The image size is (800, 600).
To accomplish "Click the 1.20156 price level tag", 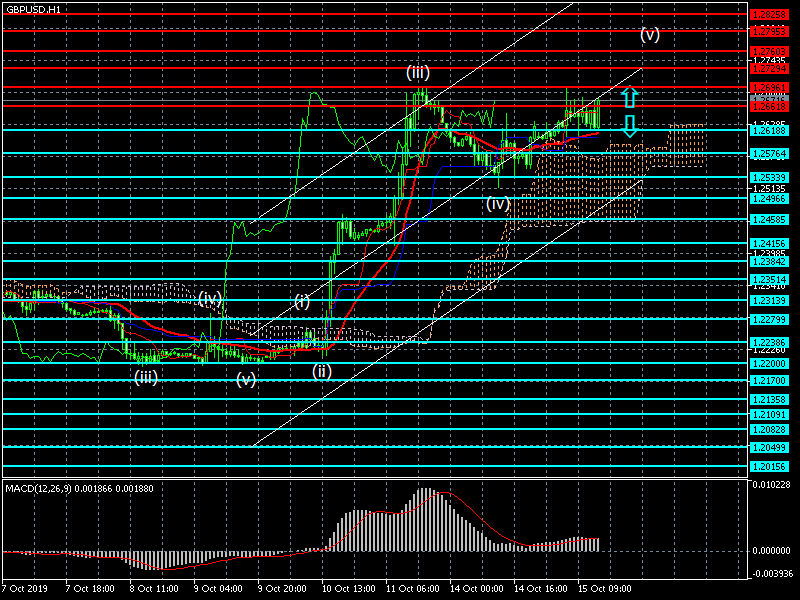I will coord(769,466).
